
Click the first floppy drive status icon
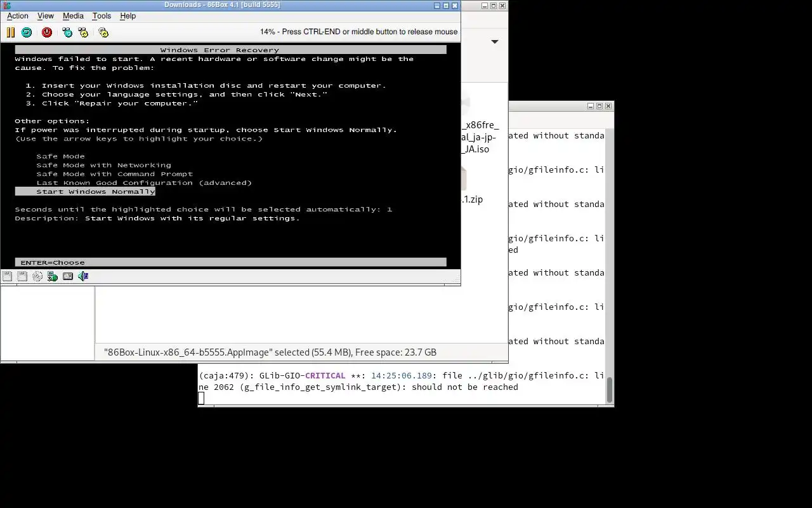(7, 276)
